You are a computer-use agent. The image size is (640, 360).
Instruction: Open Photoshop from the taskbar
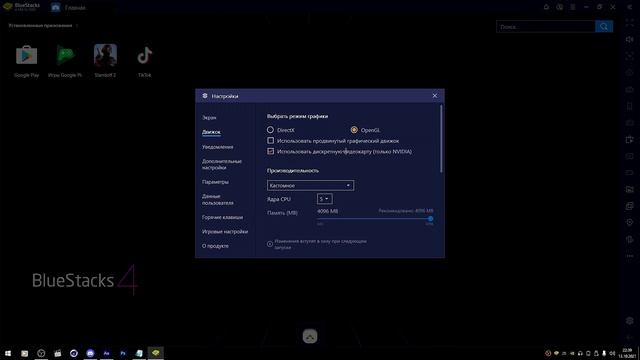[123, 353]
